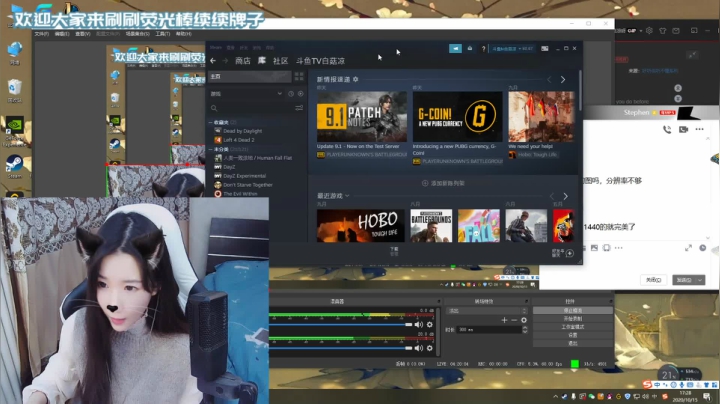Open the 9.1 Patch Notes news thumbnail

362,117
